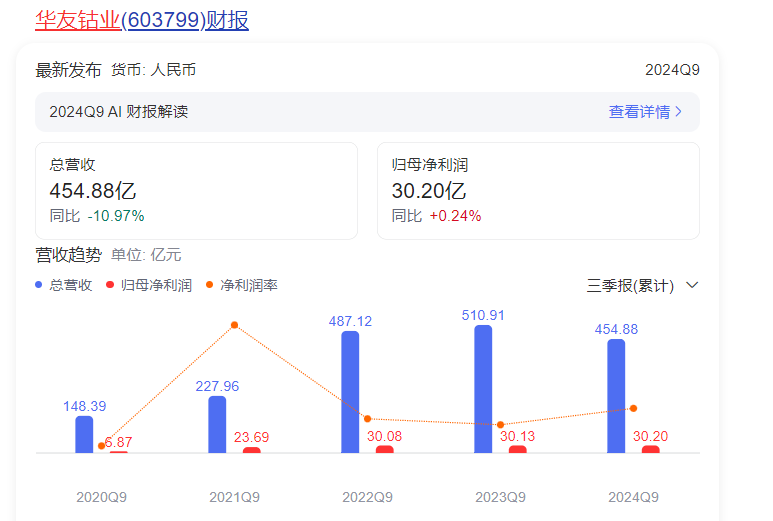The image size is (773, 521).
Task: Click the 2021Q9 axis label
Action: point(235,497)
